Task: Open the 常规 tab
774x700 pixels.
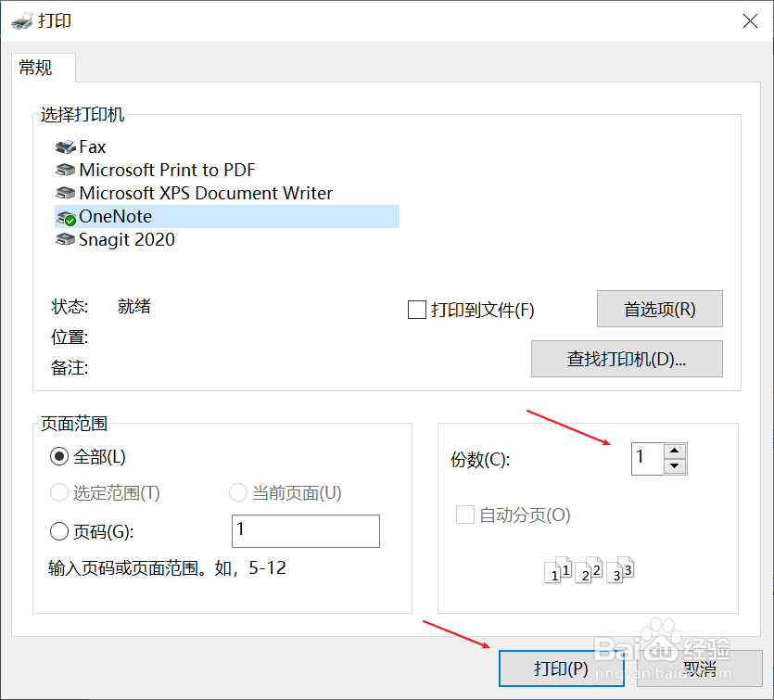Action: (44, 68)
